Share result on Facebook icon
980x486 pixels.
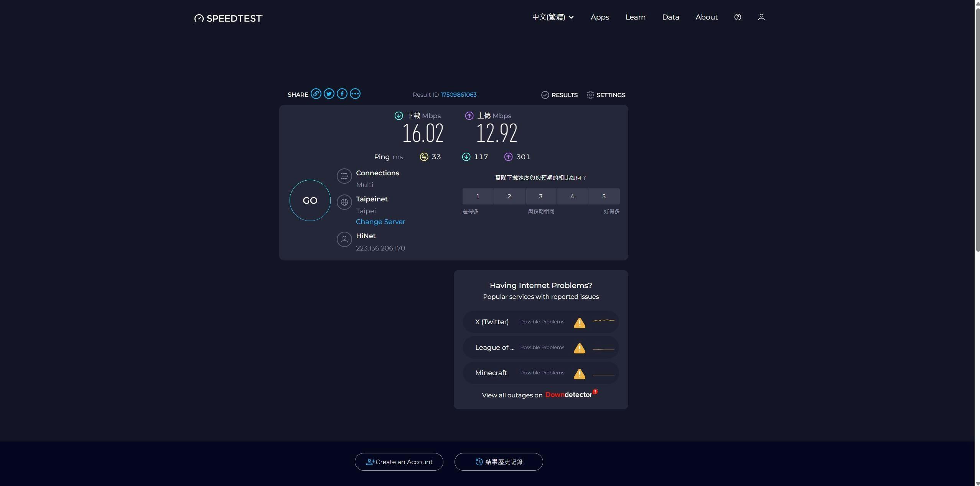(342, 94)
